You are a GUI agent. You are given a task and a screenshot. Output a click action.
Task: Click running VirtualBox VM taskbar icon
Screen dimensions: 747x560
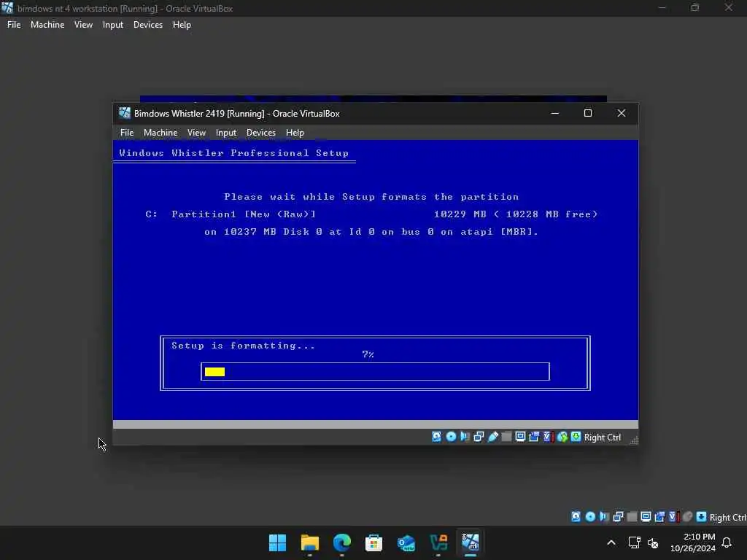[x=471, y=542]
